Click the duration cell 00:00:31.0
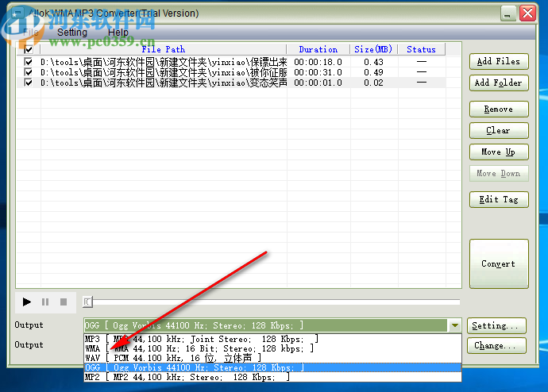 318,72
